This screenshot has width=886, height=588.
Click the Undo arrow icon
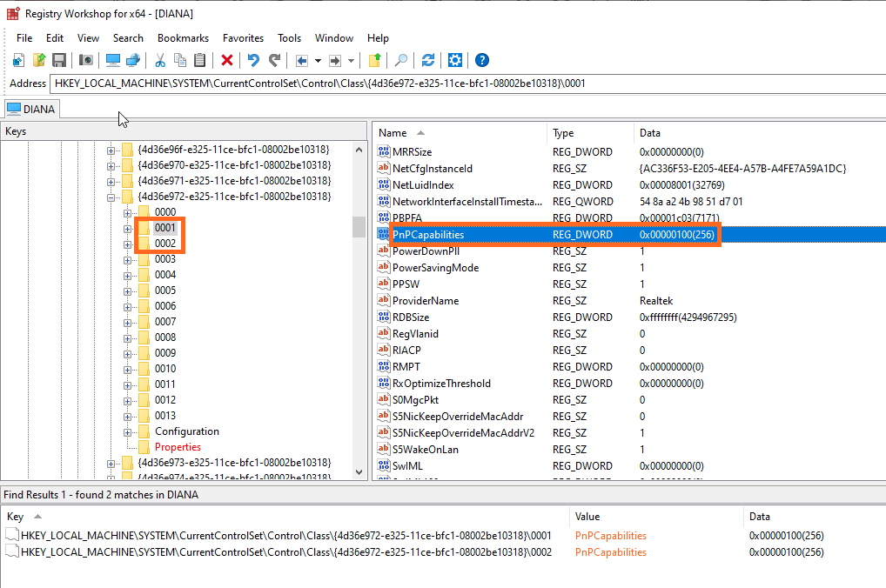[254, 60]
